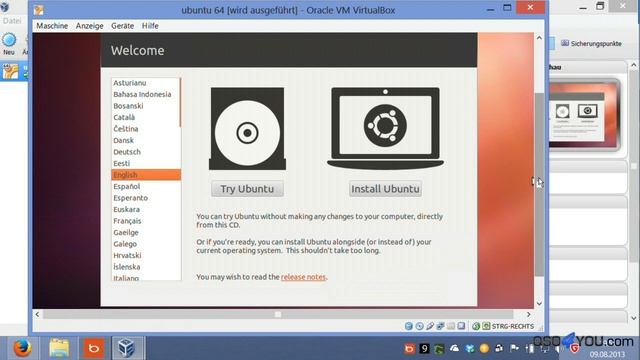Screen dimensions: 640x360
Task: Click the Sicherungspunkte icon in Manager window
Action: (x=565, y=43)
